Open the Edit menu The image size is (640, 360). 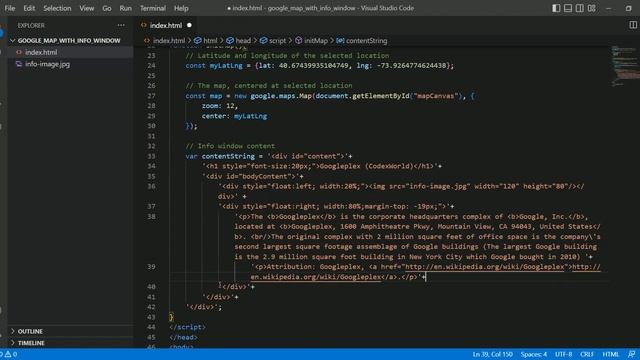[x=29, y=8]
